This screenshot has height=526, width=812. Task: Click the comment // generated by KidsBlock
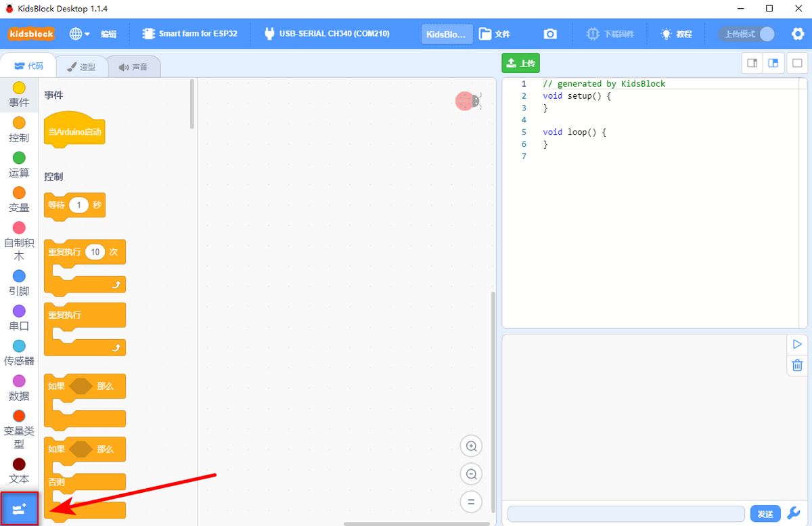pyautogui.click(x=604, y=84)
